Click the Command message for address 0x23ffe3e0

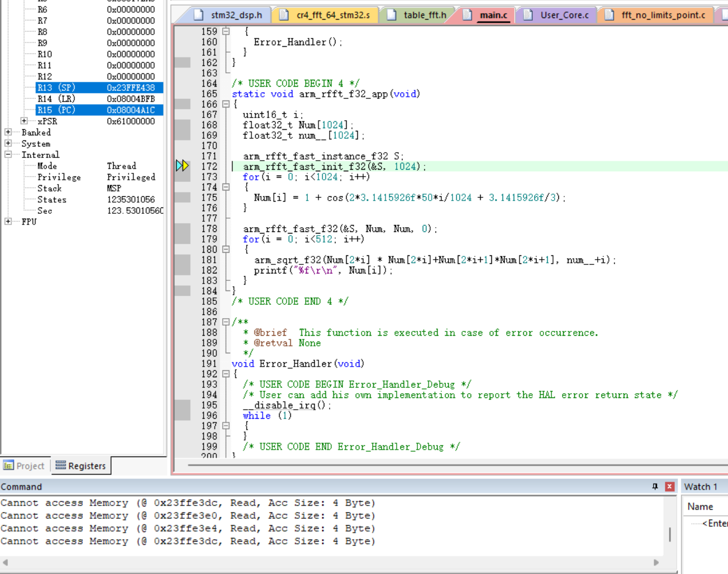188,515
